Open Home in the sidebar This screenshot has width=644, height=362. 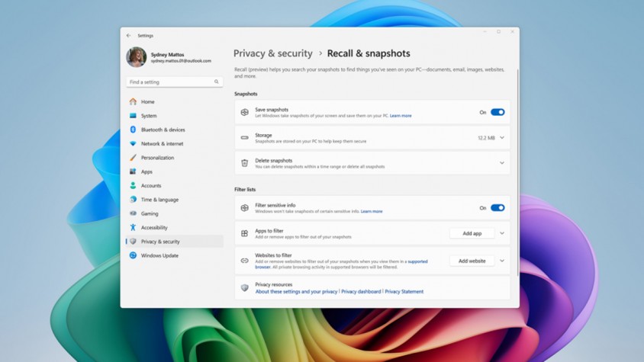coord(175,101)
